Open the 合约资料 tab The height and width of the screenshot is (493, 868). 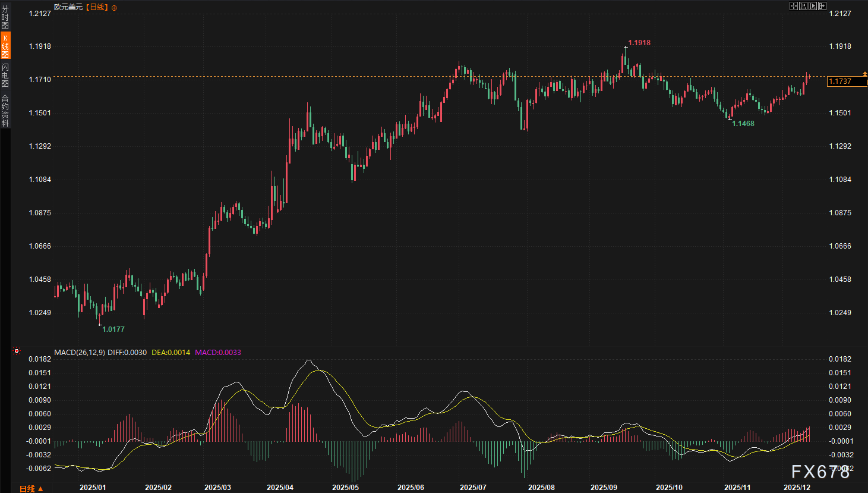5,111
